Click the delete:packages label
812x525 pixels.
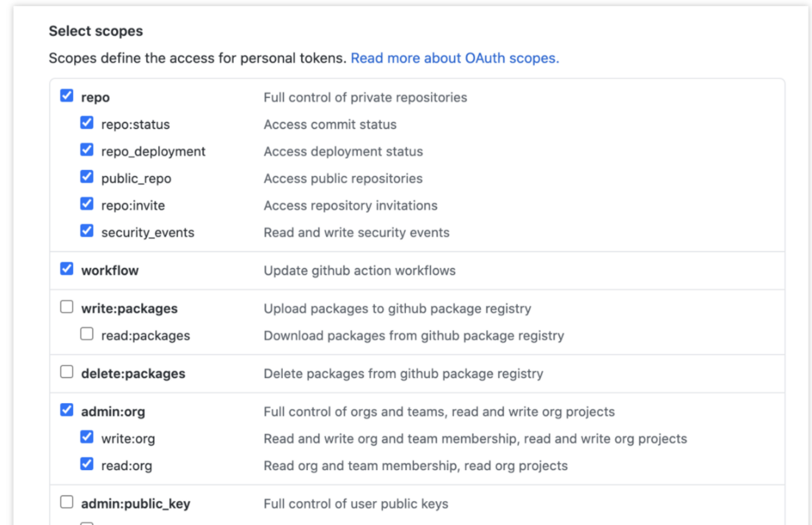(133, 373)
